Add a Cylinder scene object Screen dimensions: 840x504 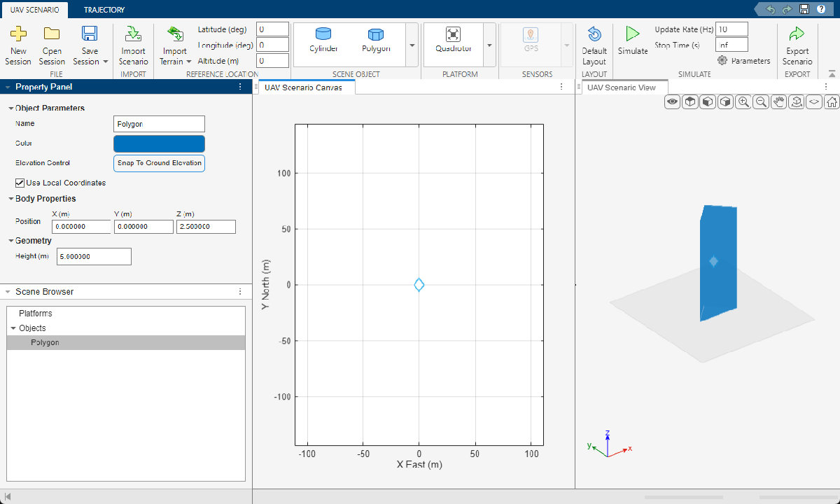pyautogui.click(x=323, y=40)
